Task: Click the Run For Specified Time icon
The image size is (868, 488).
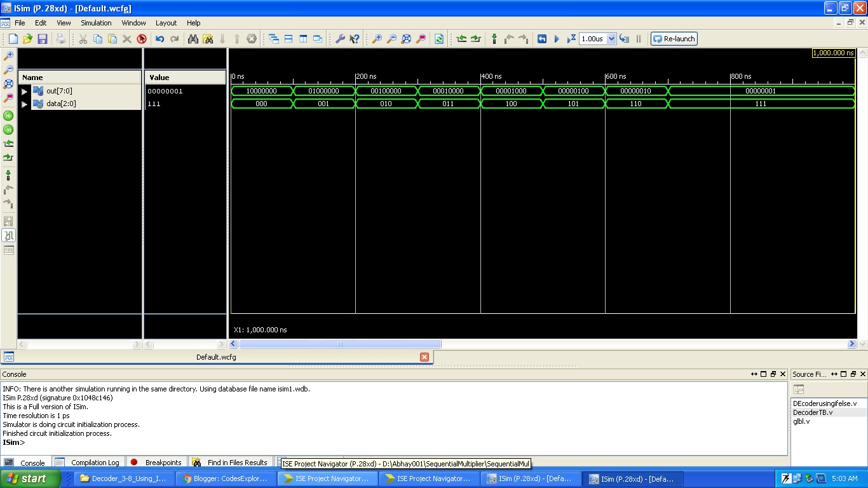Action: coord(571,39)
